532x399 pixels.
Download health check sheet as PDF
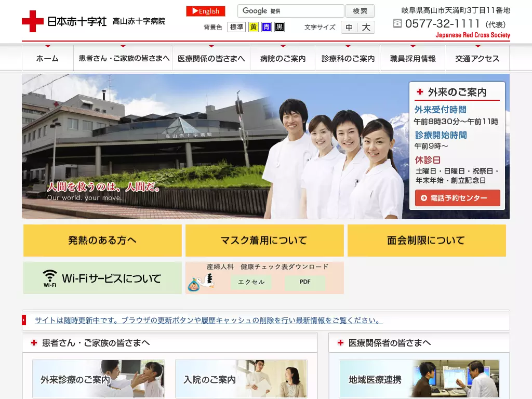point(305,282)
